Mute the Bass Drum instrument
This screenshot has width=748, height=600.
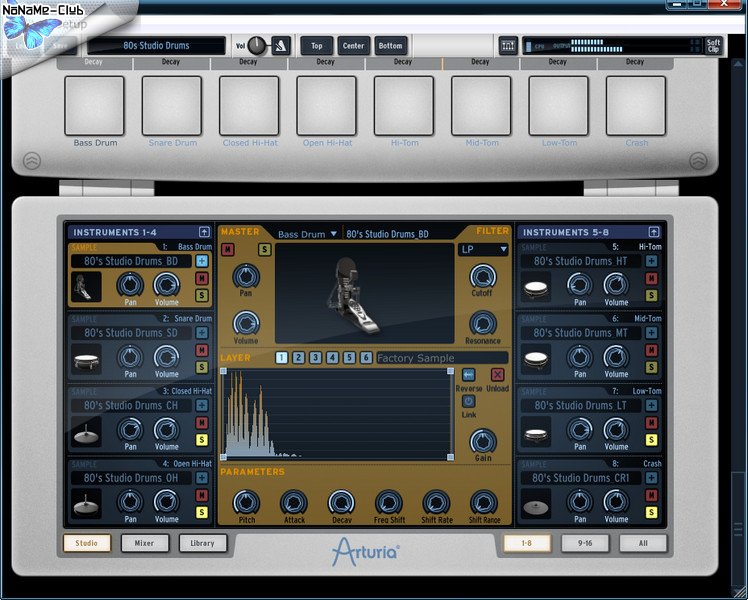202,278
